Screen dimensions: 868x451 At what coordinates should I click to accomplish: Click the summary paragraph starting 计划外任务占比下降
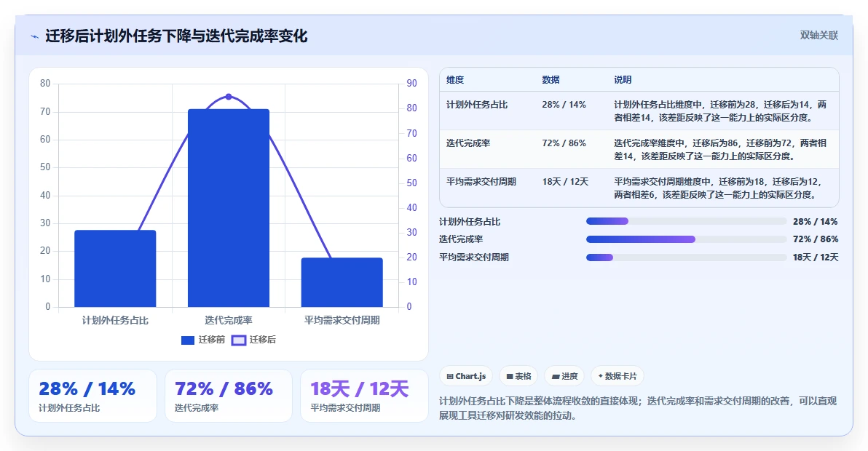pyautogui.click(x=639, y=408)
